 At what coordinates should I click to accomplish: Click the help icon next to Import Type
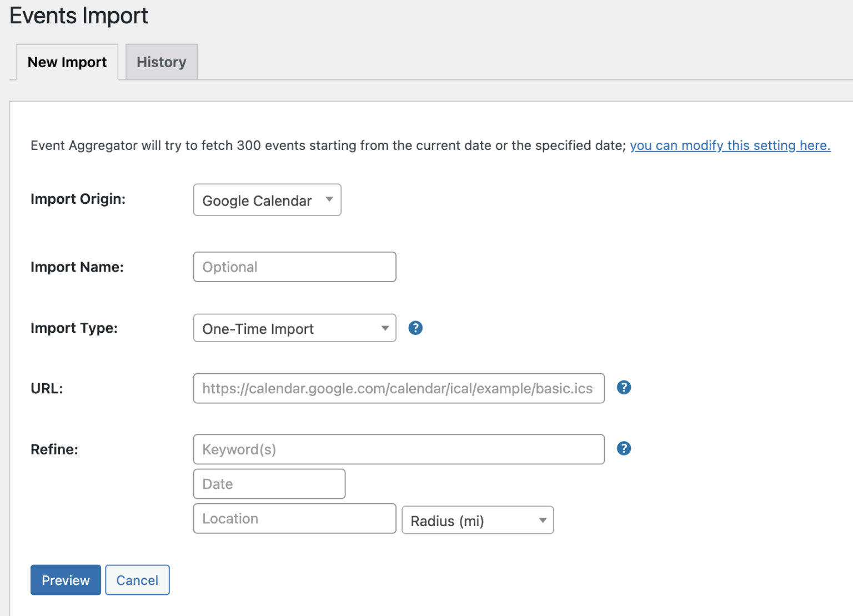click(415, 328)
